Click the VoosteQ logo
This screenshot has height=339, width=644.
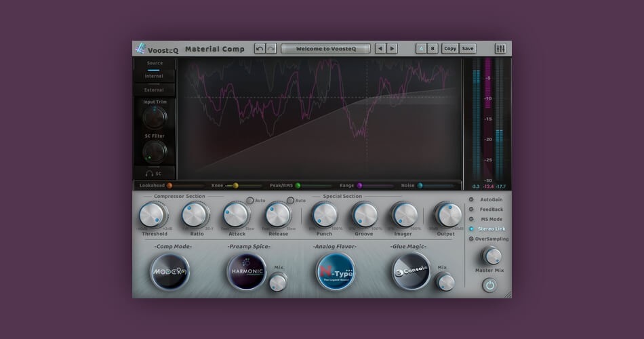157,49
